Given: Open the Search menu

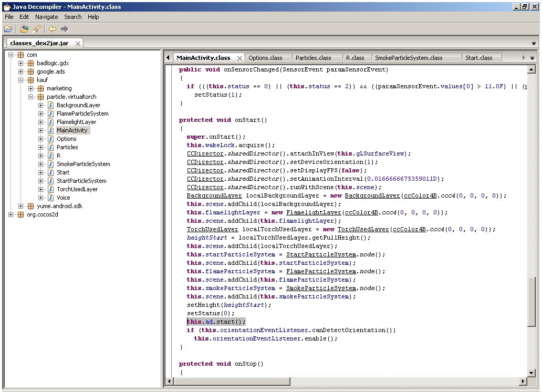Looking at the screenshot, I should 73,17.
